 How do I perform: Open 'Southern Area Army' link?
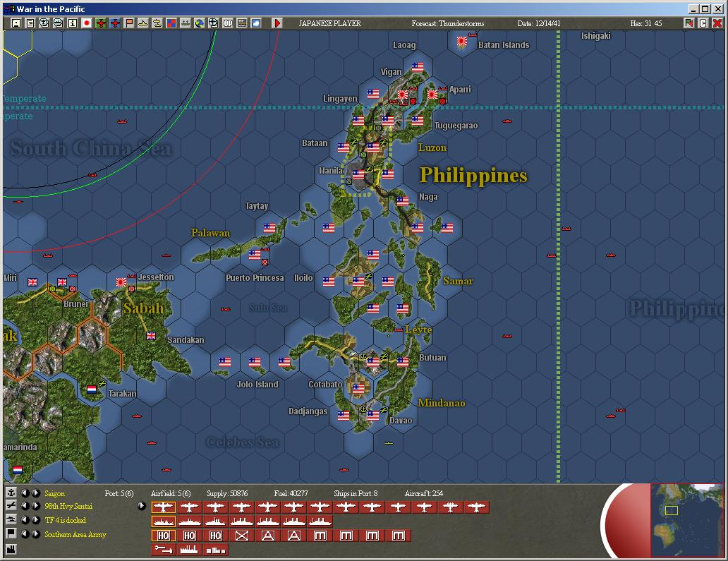[x=75, y=534]
